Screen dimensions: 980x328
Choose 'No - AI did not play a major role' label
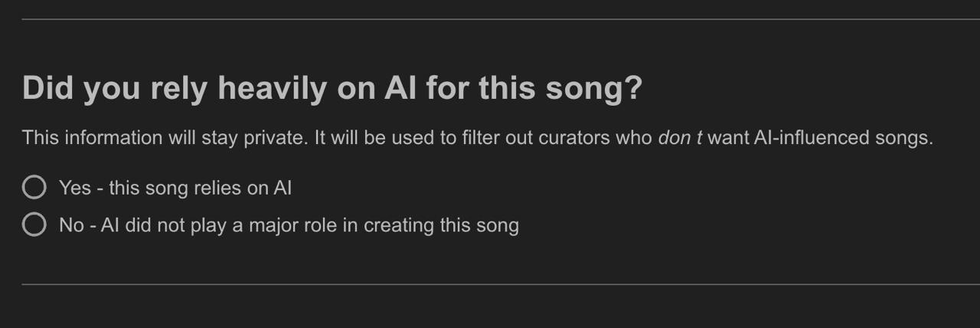(289, 225)
